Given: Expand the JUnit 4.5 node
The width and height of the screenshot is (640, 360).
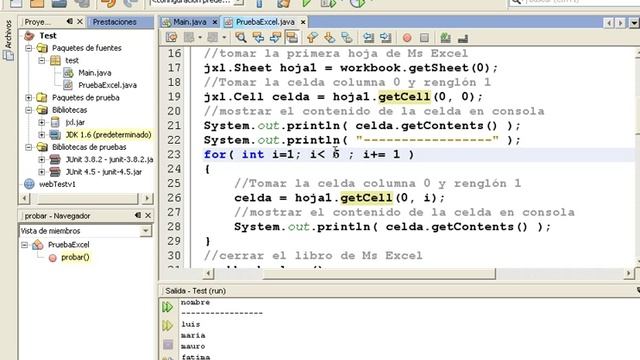Looking at the screenshot, I should point(42,171).
